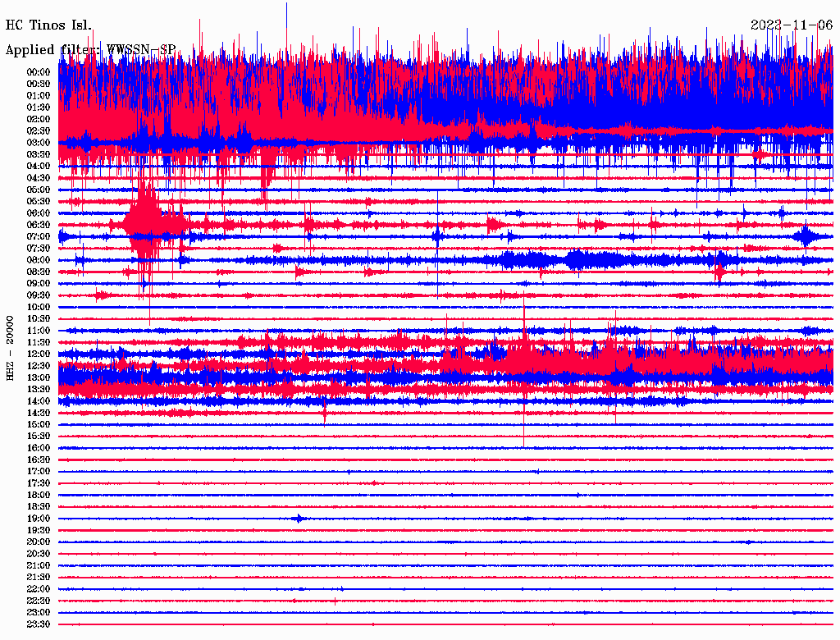Select the 10:00 time label
This screenshot has height=640, width=840.
[39, 307]
